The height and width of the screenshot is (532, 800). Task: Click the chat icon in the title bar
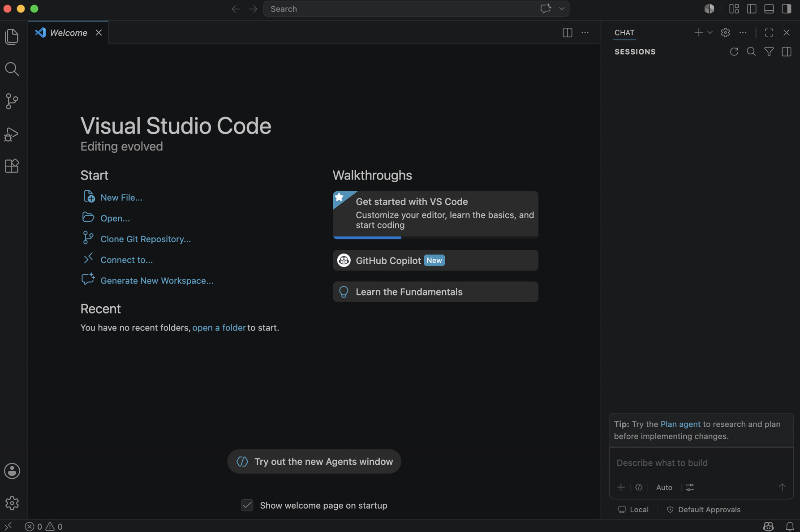(545, 9)
